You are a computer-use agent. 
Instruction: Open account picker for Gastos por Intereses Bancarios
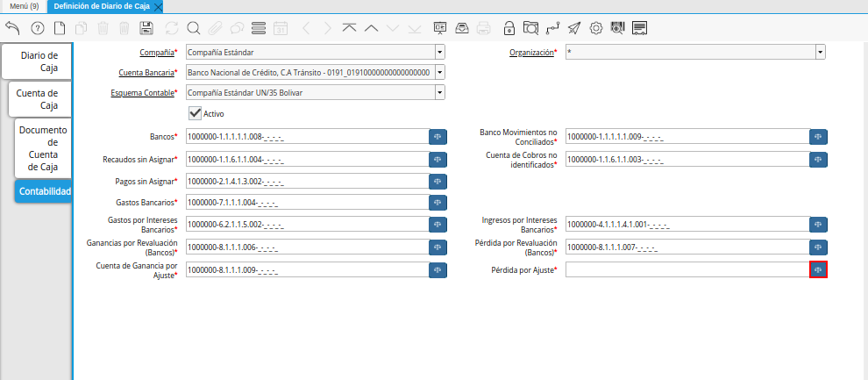438,225
